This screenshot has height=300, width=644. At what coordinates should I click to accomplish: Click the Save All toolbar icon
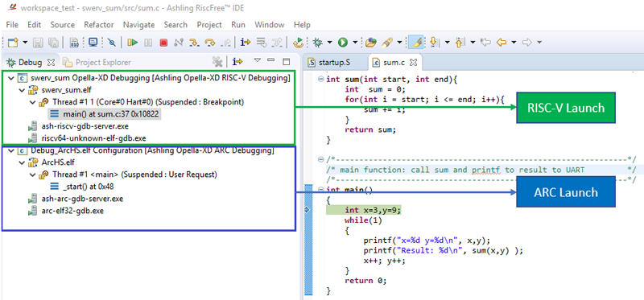pos(53,43)
